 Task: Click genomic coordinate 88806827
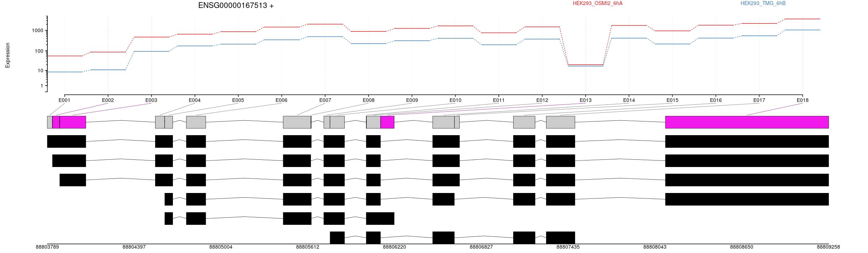tap(481, 247)
